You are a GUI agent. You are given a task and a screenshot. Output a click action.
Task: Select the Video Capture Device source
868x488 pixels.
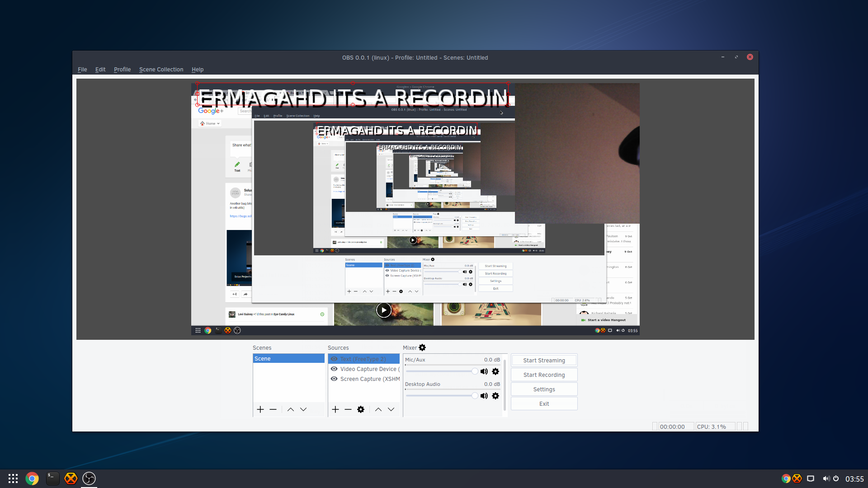tap(363, 369)
